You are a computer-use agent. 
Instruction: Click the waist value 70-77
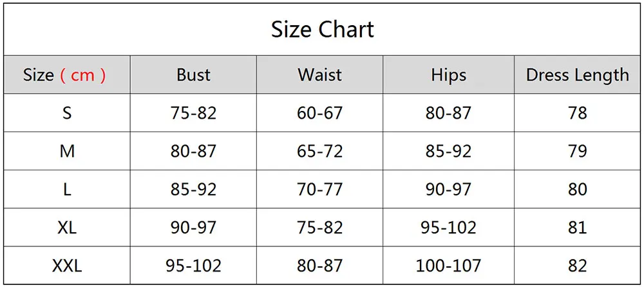(x=319, y=189)
